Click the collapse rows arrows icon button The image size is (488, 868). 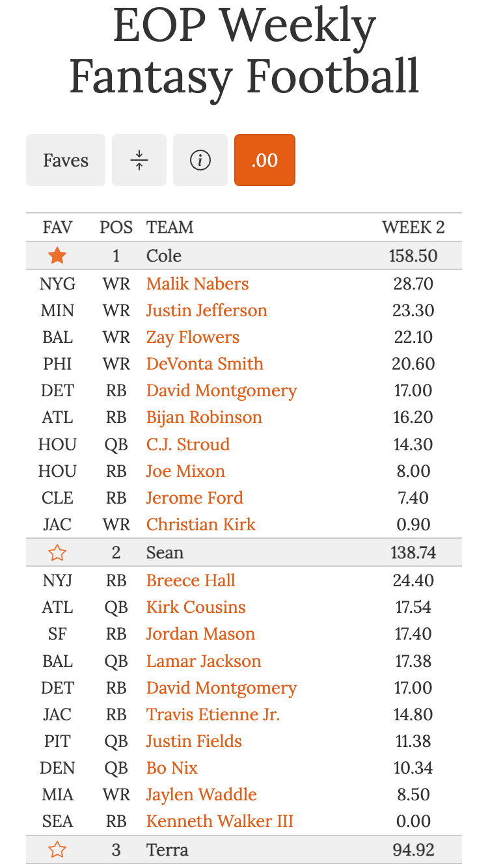(x=139, y=160)
